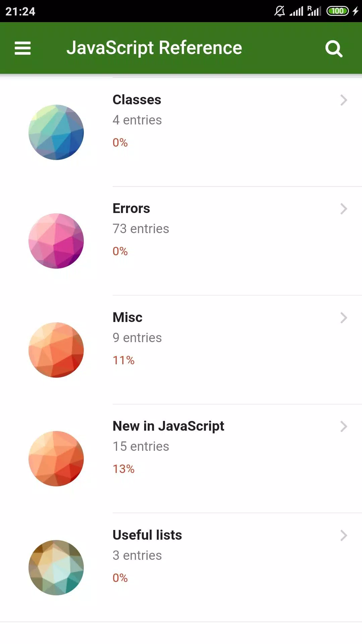This screenshot has width=362, height=644.
Task: Tap the 13% progress label
Action: (123, 469)
